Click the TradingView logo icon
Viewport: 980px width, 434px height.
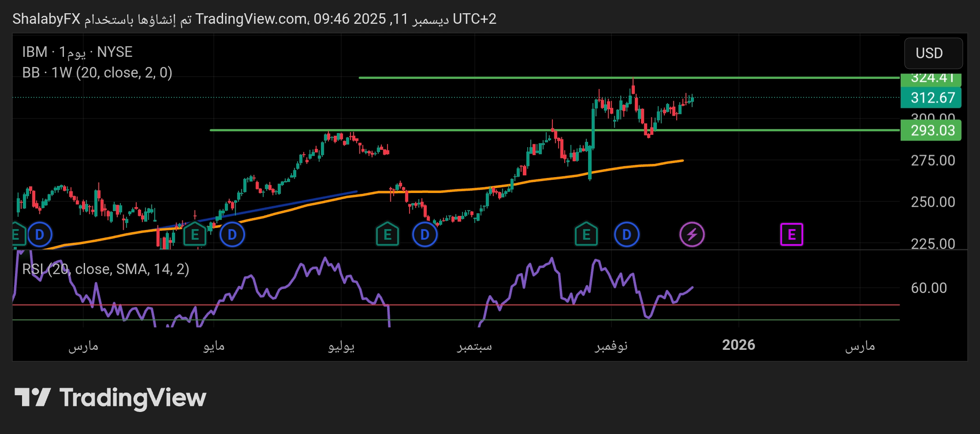[33, 397]
